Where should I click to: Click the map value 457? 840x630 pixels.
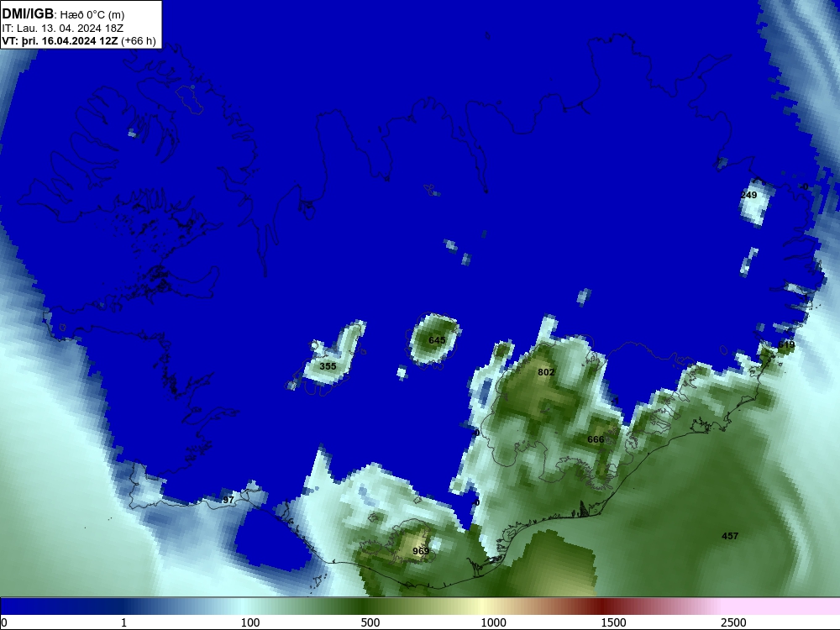[730, 536]
